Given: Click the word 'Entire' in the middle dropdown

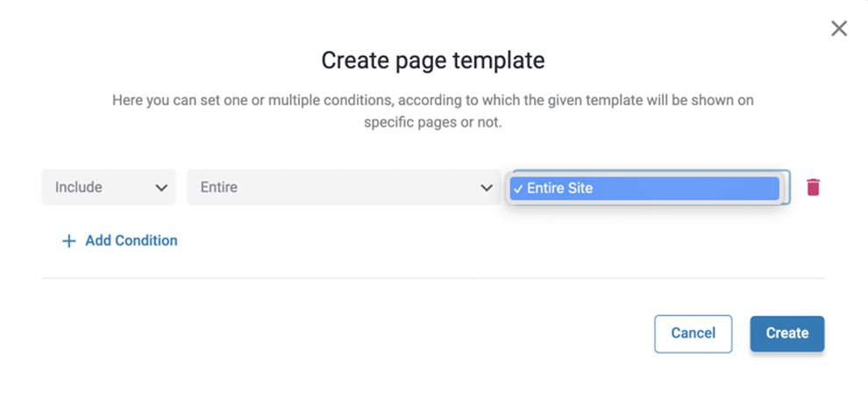Looking at the screenshot, I should point(218,187).
